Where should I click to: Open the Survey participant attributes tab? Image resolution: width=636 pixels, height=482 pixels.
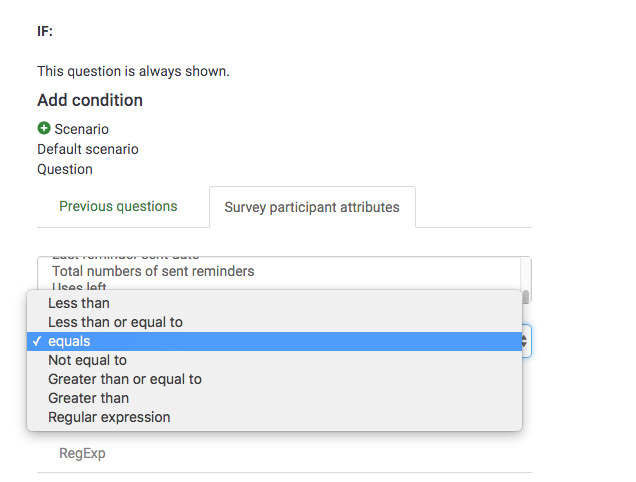[x=312, y=208]
